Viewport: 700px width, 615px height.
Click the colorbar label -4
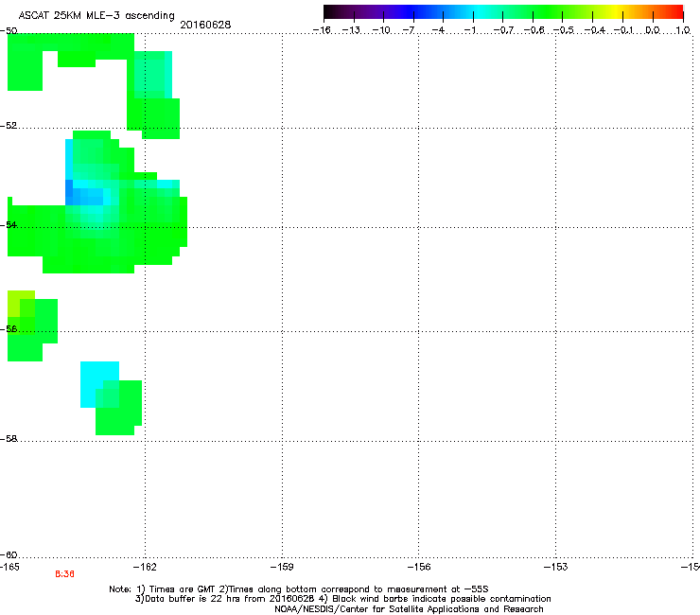point(438,30)
